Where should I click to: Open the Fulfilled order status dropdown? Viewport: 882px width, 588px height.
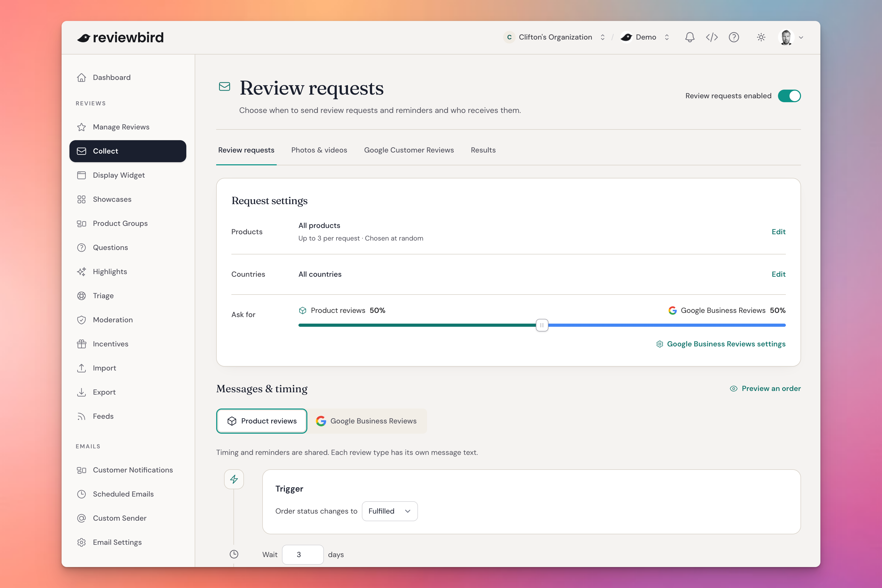pos(390,511)
